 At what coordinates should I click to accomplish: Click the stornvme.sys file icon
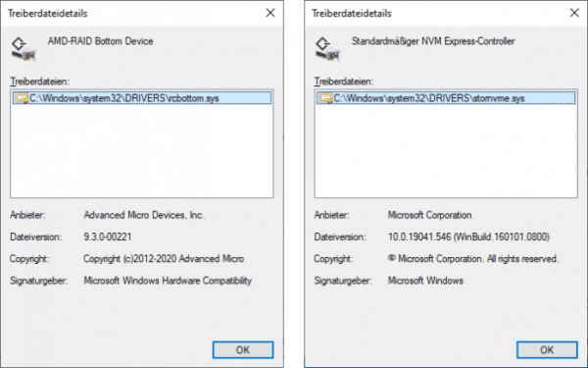coord(326,98)
